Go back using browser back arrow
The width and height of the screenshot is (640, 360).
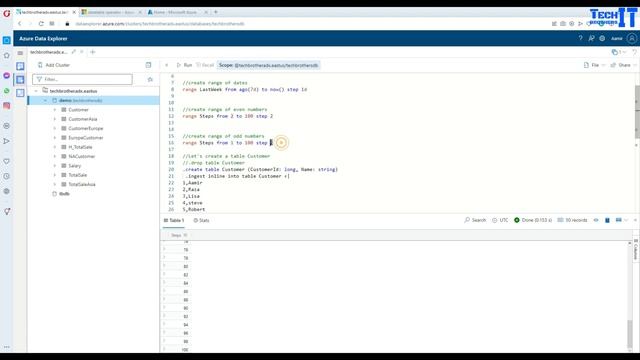pyautogui.click(x=20, y=24)
